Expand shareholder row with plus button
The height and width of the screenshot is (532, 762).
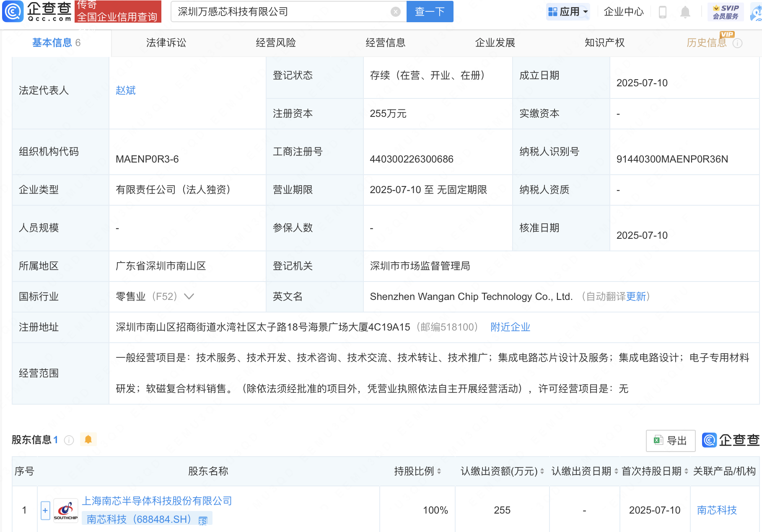pyautogui.click(x=45, y=510)
